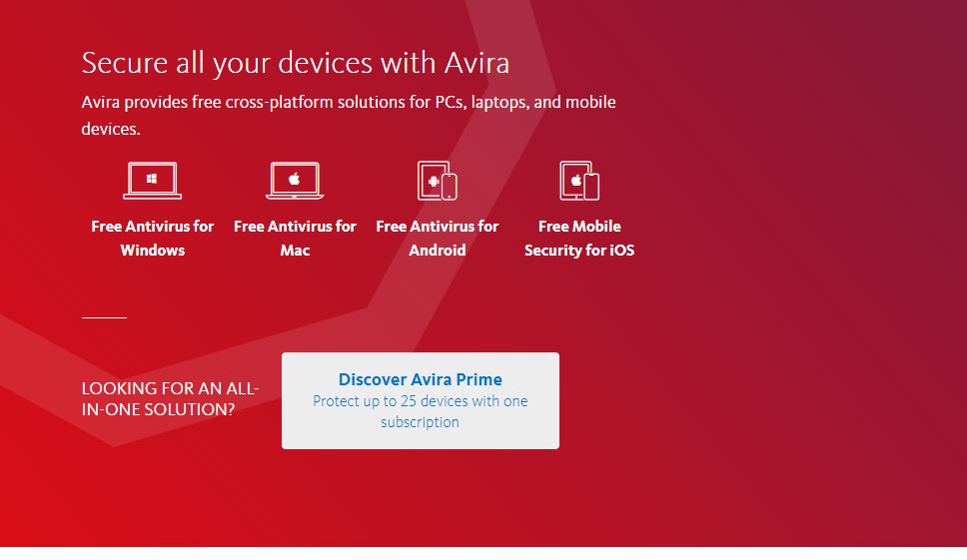Open the Free Antivirus for Android link

tap(438, 239)
